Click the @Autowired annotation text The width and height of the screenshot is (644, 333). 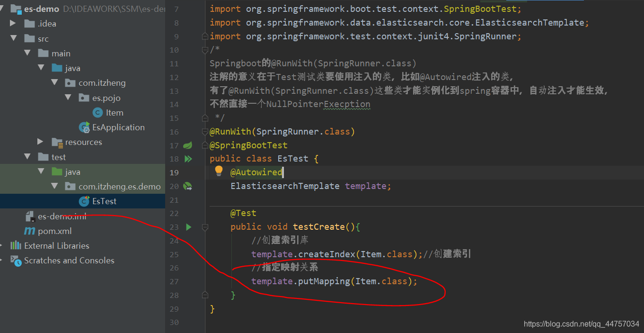(256, 172)
